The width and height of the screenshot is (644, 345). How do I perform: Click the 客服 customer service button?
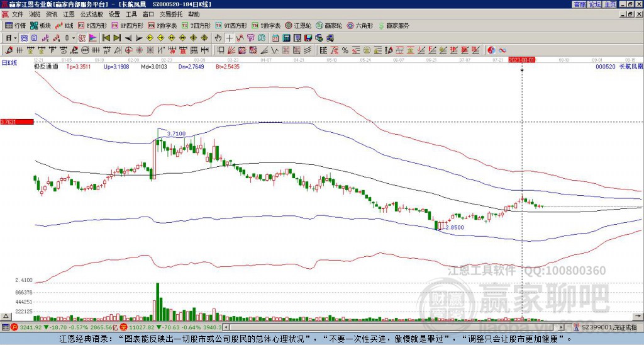[579, 4]
